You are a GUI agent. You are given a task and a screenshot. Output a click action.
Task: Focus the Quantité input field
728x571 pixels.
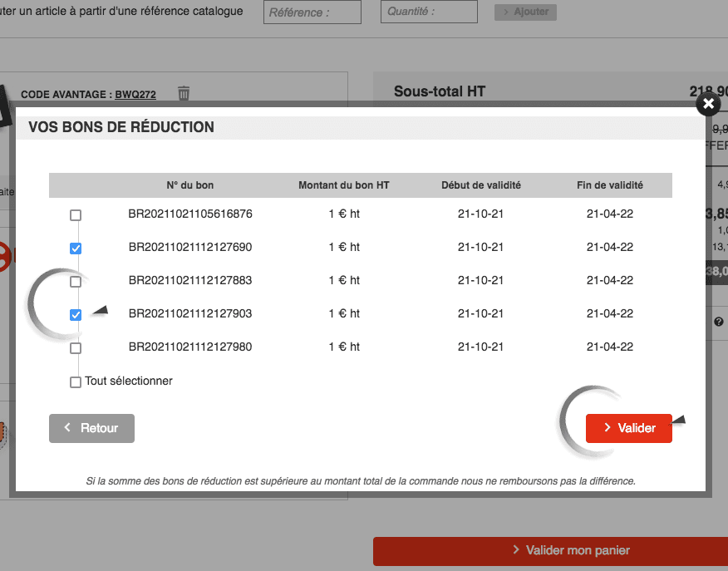429,12
